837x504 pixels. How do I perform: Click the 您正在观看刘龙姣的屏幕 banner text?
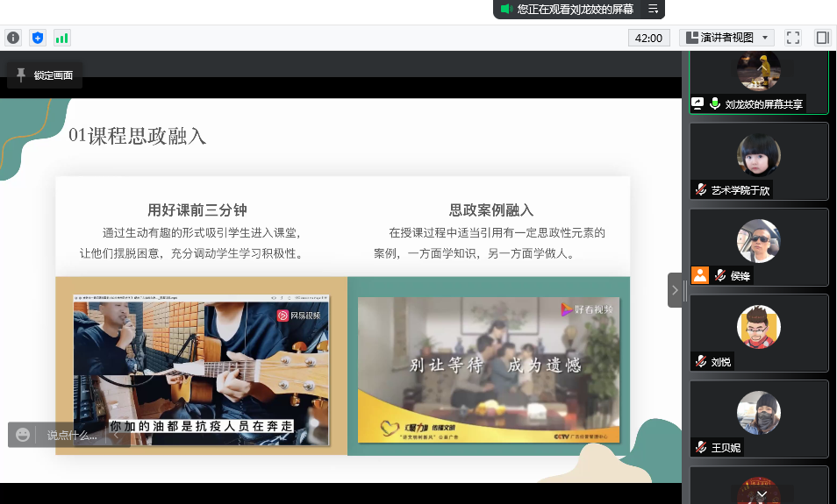point(576,9)
